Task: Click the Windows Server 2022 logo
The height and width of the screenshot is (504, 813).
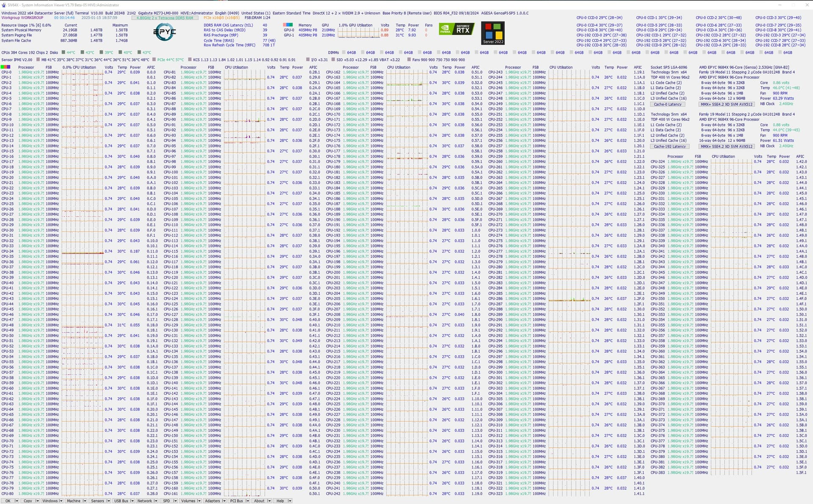Action: tap(493, 33)
